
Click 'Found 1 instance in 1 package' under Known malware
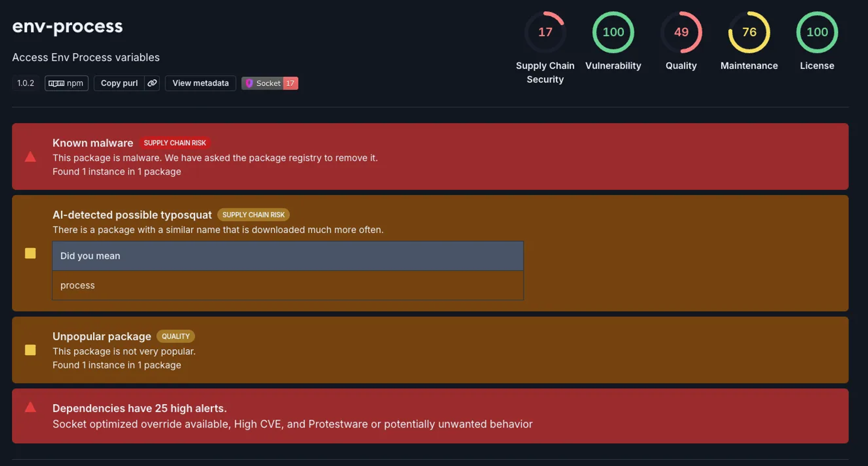(x=117, y=171)
